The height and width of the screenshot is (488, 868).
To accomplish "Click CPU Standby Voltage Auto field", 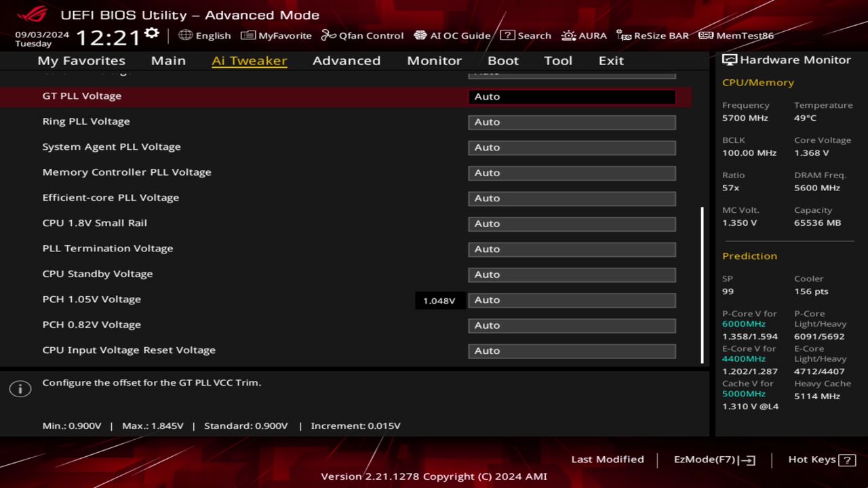I will point(572,274).
